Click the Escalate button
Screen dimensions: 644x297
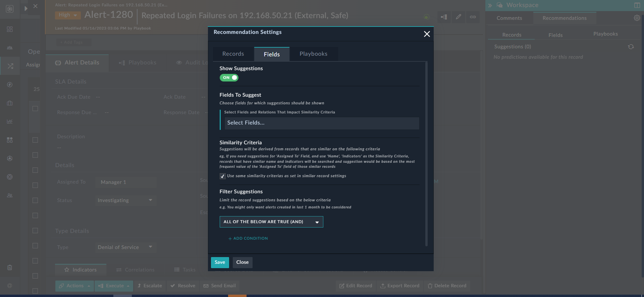[150, 286]
